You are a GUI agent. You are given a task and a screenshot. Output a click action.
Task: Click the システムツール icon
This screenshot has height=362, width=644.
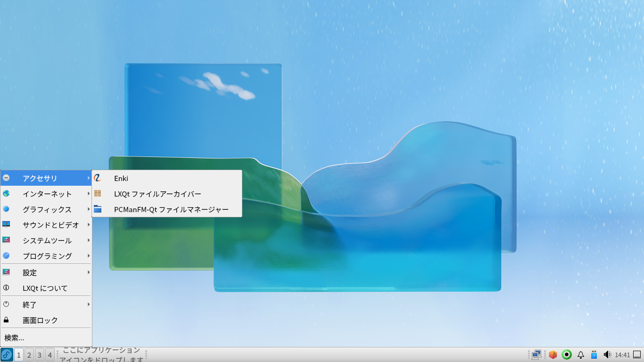pyautogui.click(x=6, y=240)
